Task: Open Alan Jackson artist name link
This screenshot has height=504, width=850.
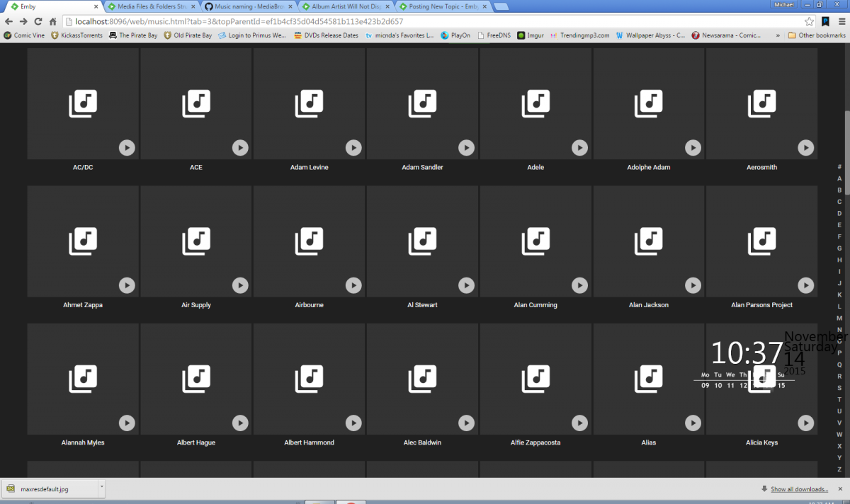Action: tap(649, 305)
